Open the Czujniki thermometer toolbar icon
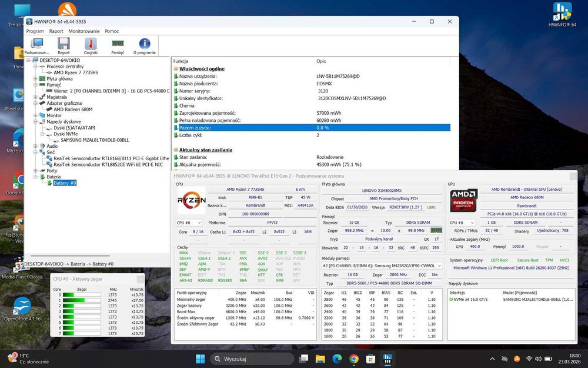The height and width of the screenshot is (368, 588). click(91, 46)
